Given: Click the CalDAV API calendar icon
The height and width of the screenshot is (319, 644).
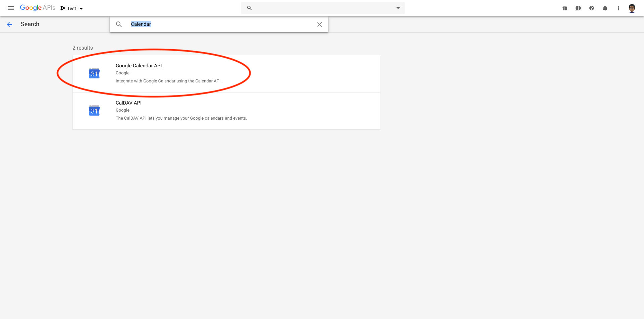Looking at the screenshot, I should click(x=94, y=111).
